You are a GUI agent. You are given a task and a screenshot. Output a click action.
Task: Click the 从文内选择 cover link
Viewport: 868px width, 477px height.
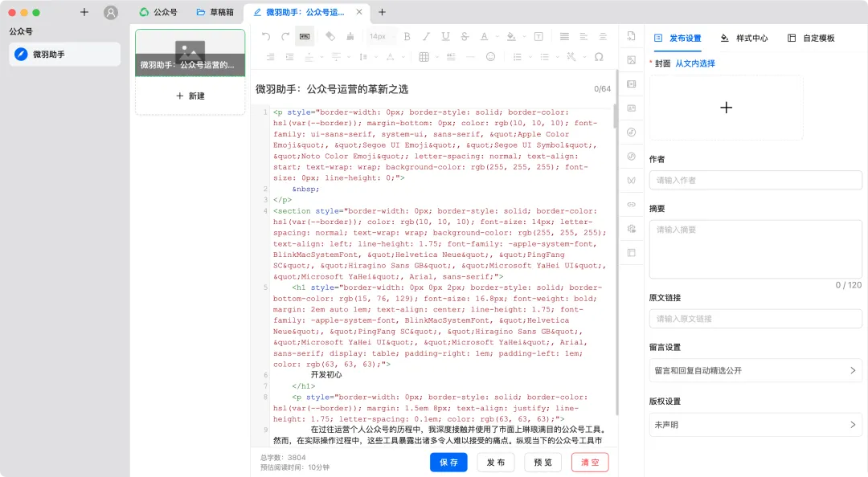pos(695,63)
